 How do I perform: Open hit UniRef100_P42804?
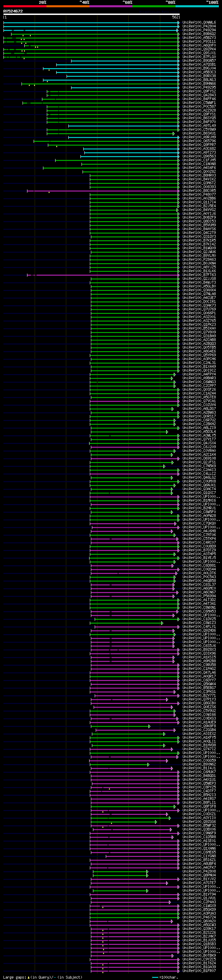[199, 26]
